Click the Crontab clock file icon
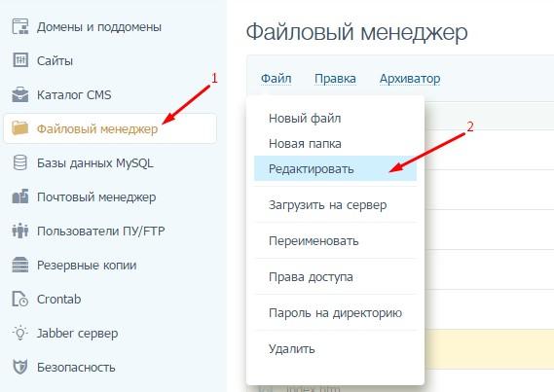 coord(20,299)
